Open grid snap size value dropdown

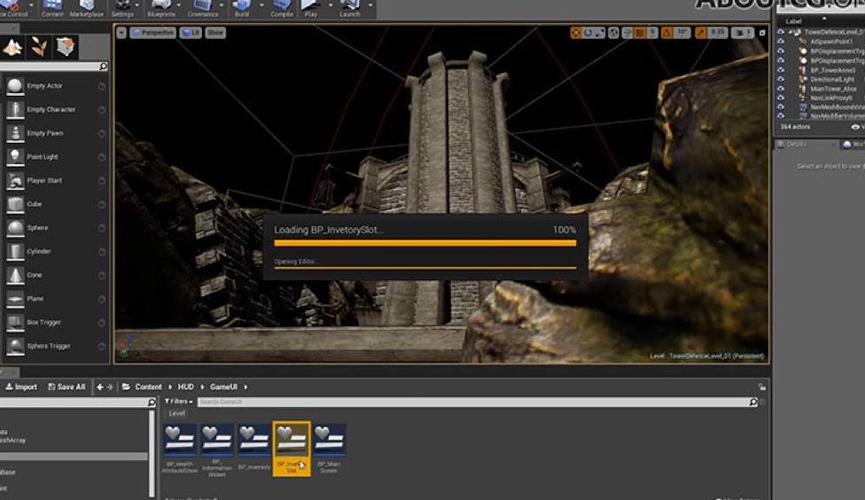click(x=653, y=33)
